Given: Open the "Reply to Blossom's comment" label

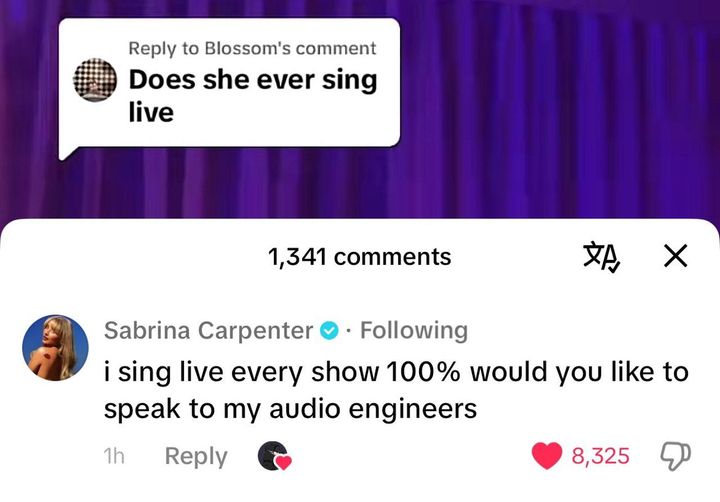Looking at the screenshot, I should pyautogui.click(x=252, y=48).
